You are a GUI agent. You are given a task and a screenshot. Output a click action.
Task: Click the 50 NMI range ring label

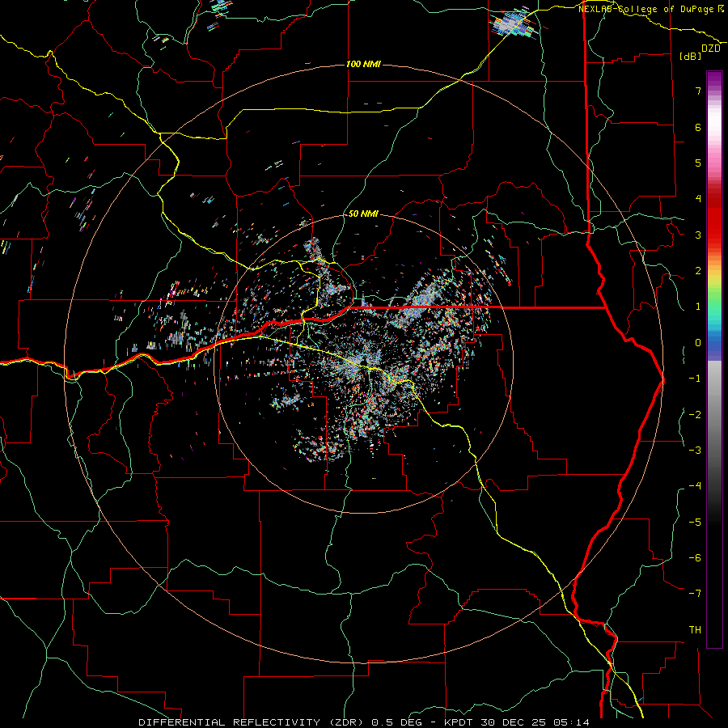click(363, 214)
